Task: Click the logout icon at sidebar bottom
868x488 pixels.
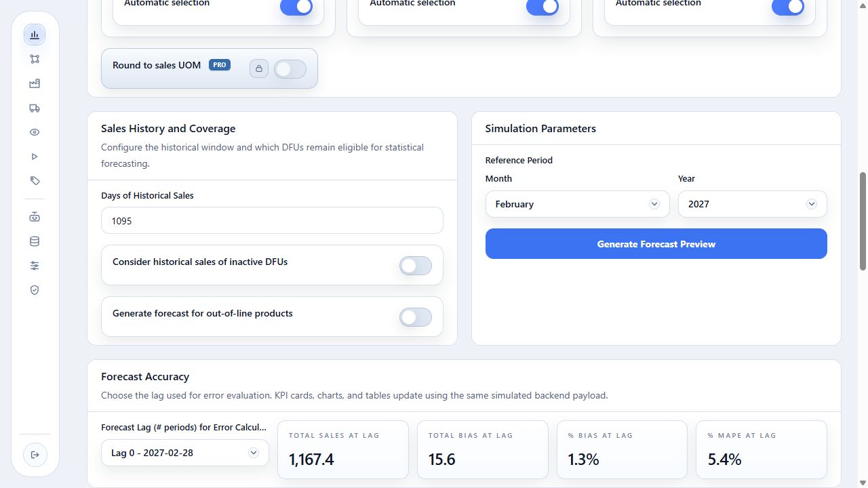Action: (x=35, y=455)
